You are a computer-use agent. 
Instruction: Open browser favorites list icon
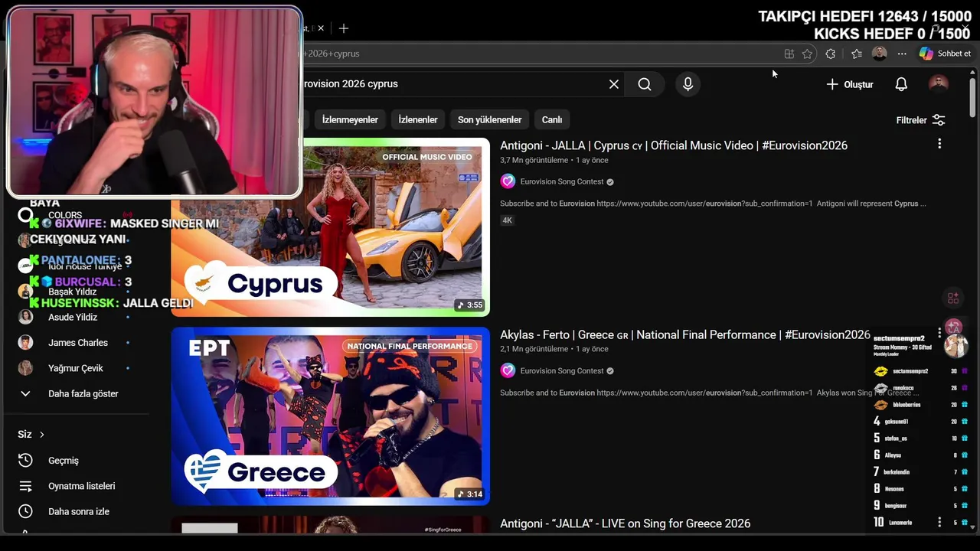857,54
